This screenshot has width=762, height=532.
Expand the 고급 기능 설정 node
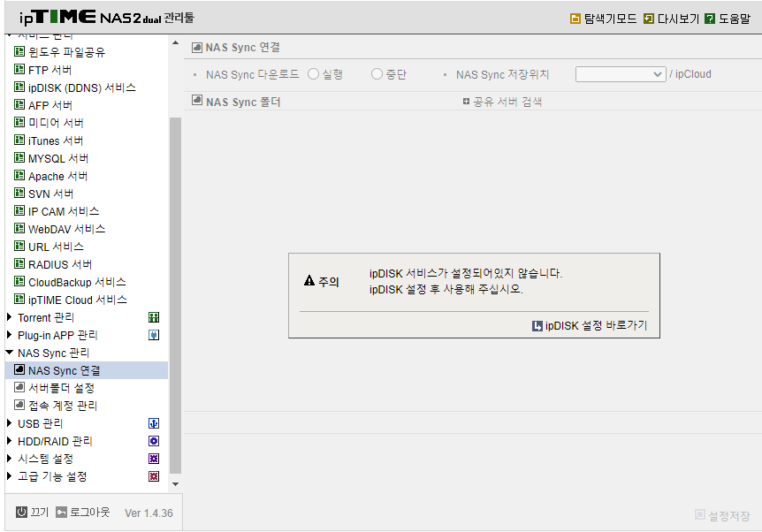click(9, 476)
